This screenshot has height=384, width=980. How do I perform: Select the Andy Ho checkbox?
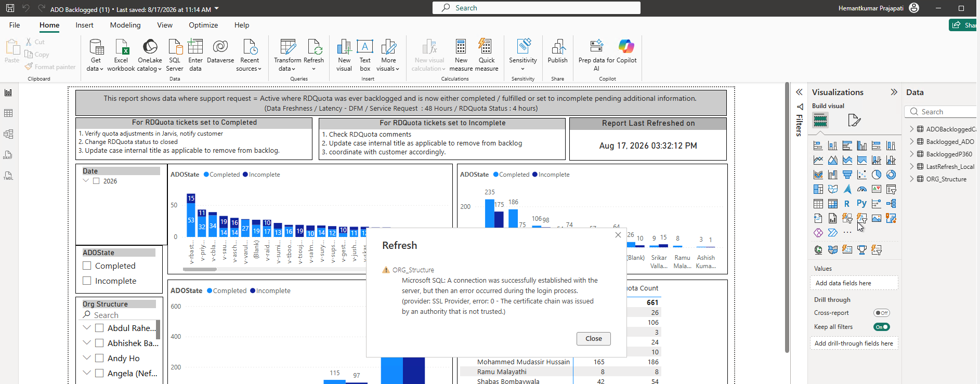point(99,358)
